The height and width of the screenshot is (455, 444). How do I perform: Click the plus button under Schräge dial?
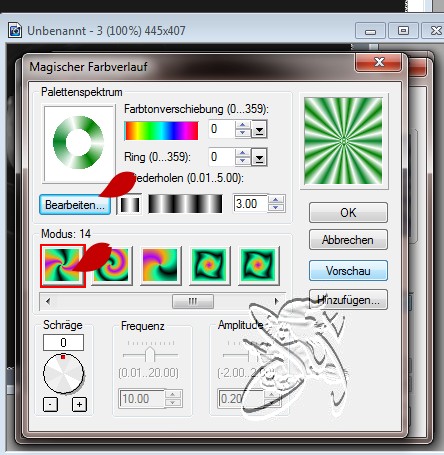click(79, 405)
